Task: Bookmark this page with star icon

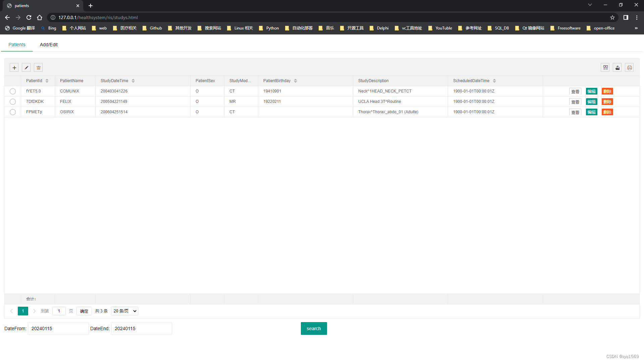Action: 612,17
